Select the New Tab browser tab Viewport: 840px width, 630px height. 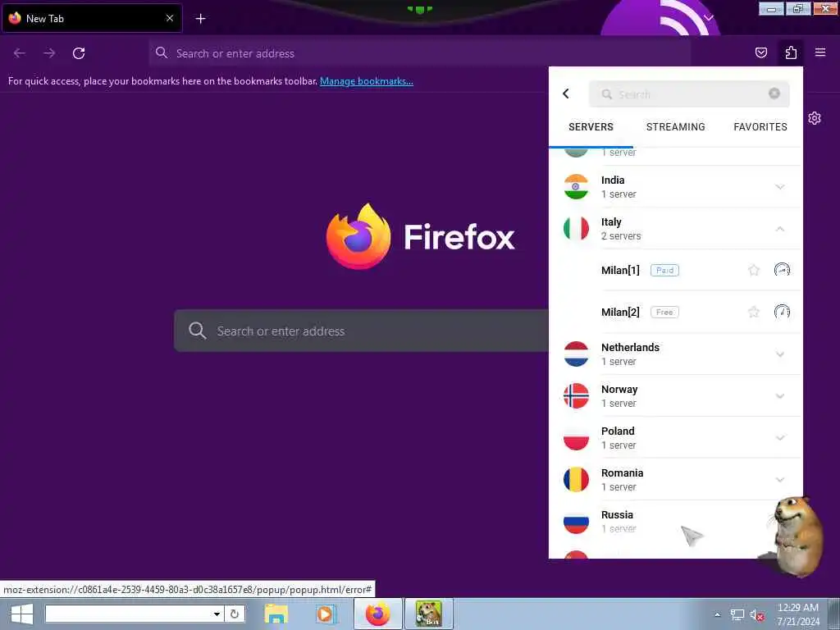(92, 18)
